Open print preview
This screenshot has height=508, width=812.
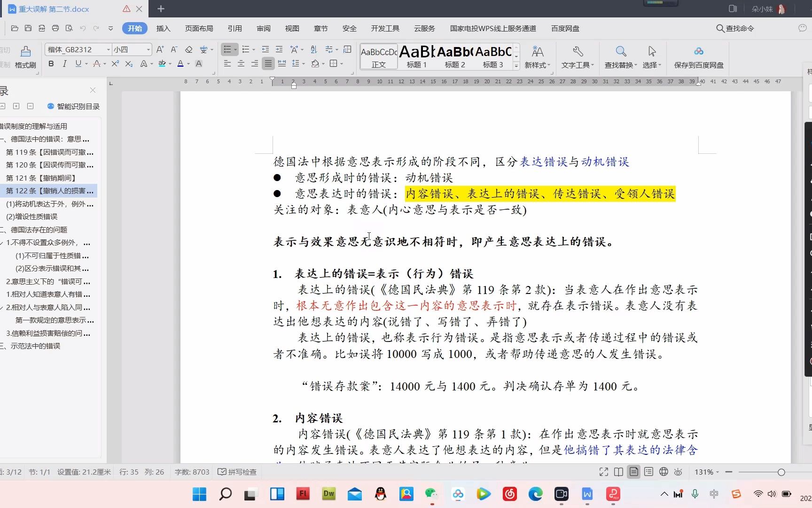click(x=69, y=28)
